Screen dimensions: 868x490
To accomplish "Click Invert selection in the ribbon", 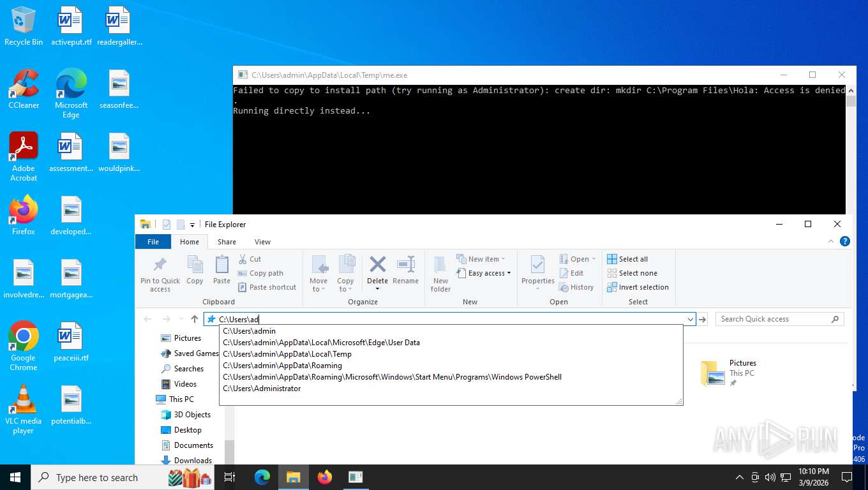I will pyautogui.click(x=638, y=287).
